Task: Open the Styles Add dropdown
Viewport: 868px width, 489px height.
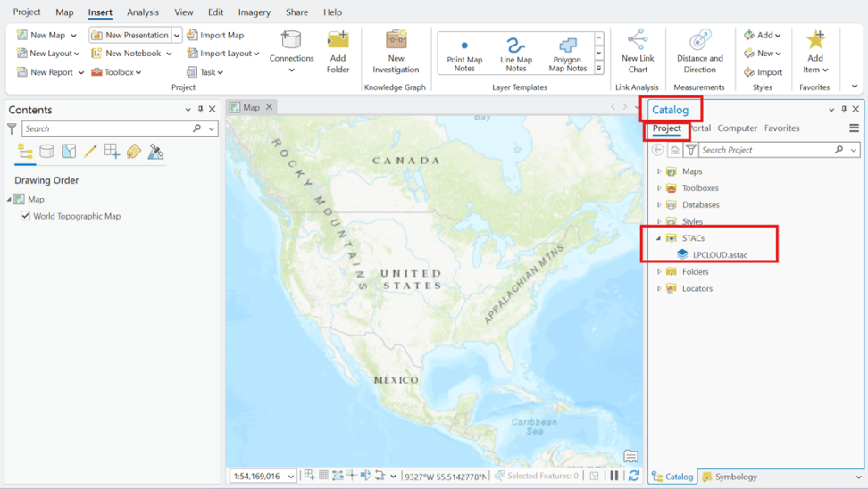Action: [762, 35]
